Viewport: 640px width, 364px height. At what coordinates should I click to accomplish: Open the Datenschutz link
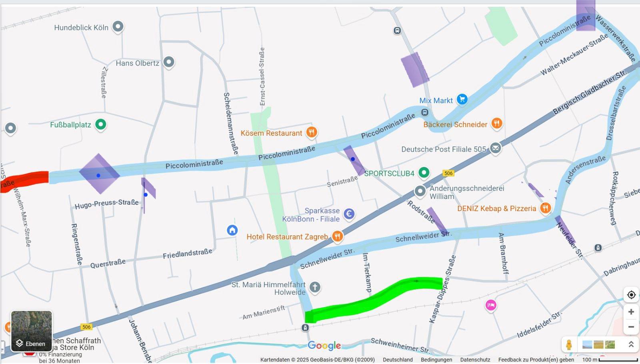coord(475,360)
